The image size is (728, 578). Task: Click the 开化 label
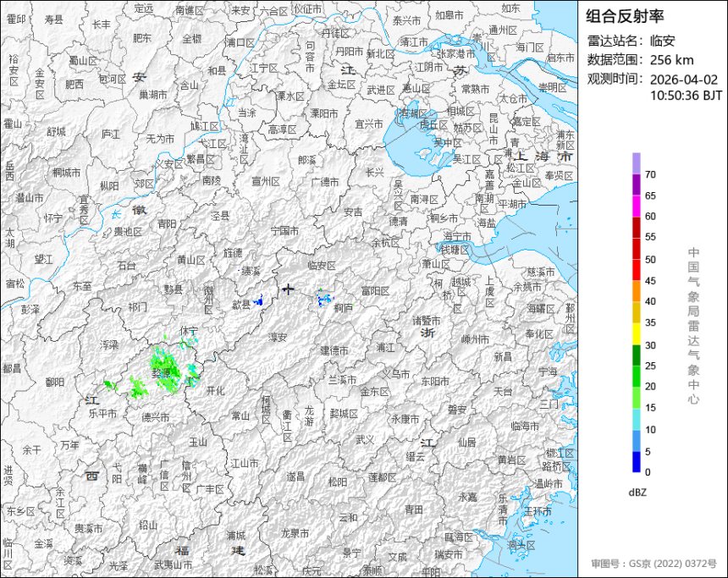(215, 391)
